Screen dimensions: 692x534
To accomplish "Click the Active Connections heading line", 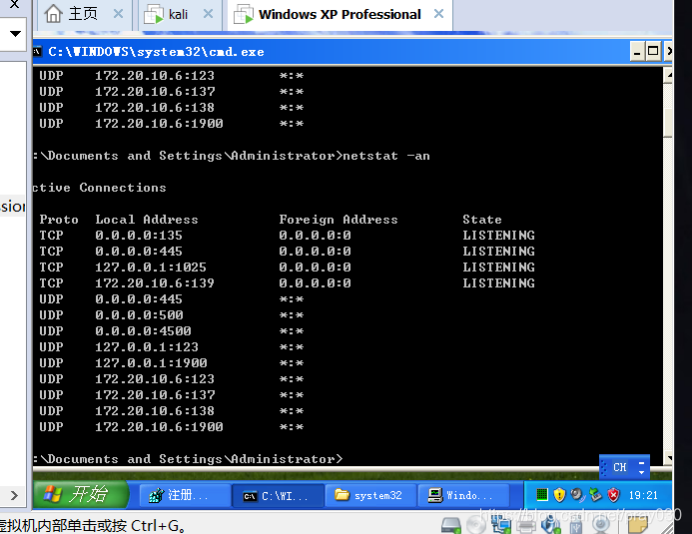I will coord(99,188).
